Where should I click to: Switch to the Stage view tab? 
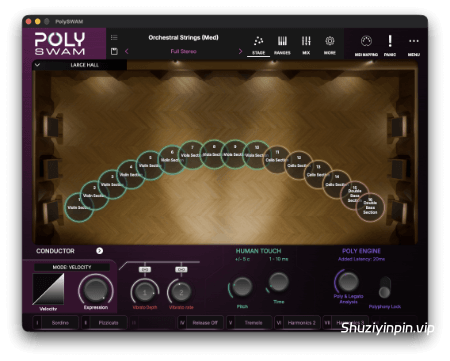tap(258, 45)
